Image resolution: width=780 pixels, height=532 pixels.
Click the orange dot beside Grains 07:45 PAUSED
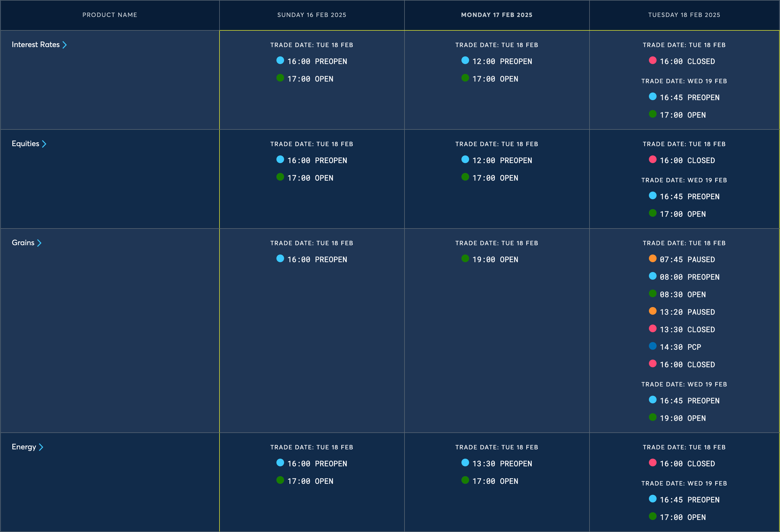(x=653, y=258)
